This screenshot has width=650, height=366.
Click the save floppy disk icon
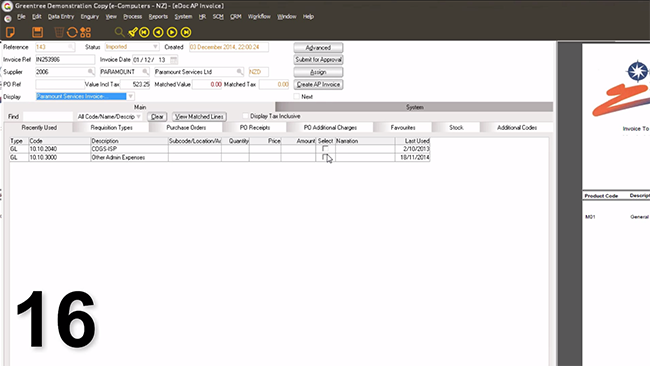37,32
